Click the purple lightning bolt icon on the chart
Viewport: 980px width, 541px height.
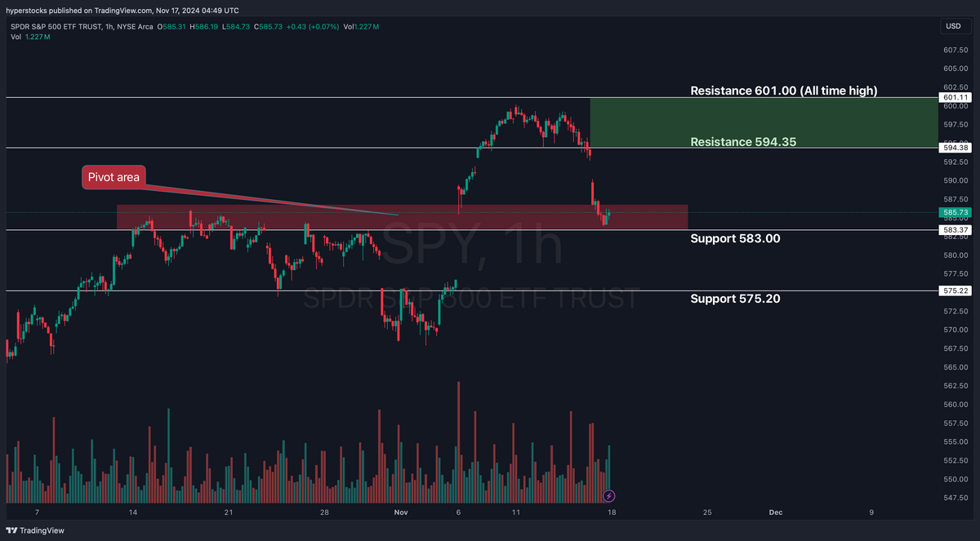coord(608,495)
